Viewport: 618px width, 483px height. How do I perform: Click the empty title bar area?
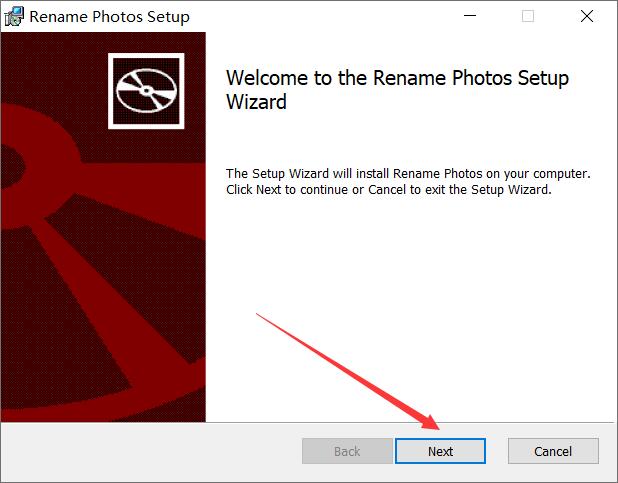pos(323,17)
